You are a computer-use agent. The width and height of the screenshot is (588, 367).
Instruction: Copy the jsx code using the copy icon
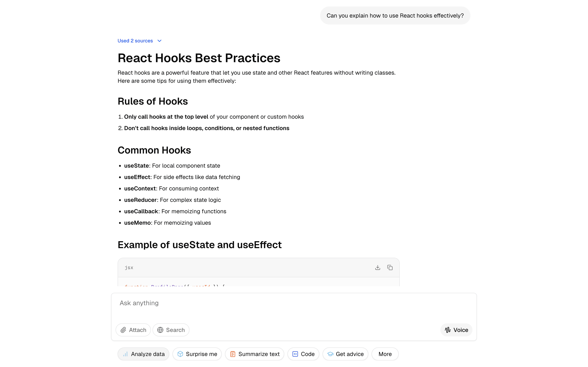tap(390, 267)
